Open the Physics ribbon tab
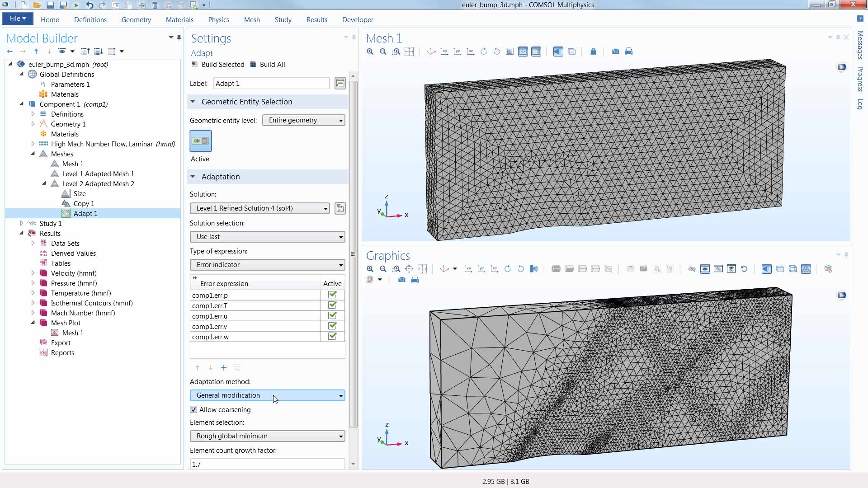868x488 pixels. point(218,20)
